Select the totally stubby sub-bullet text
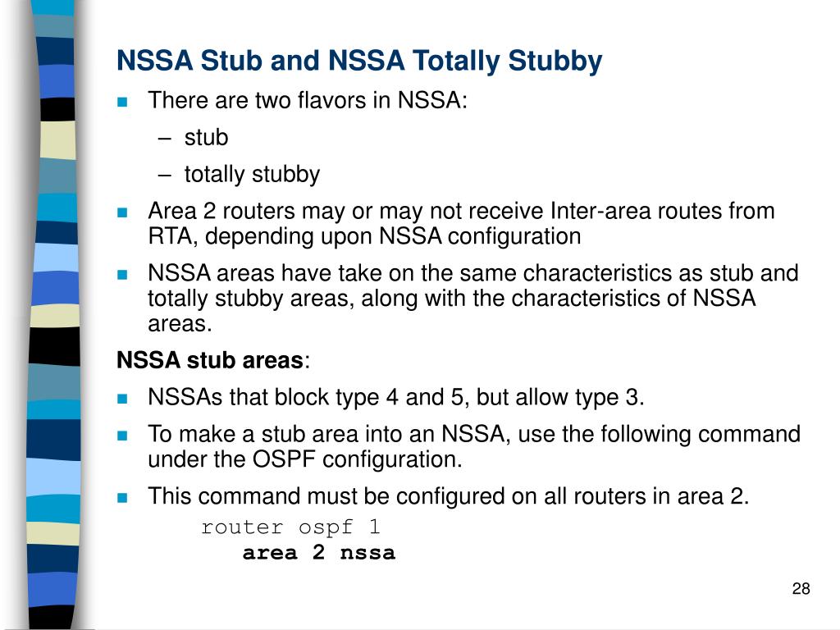The image size is (840, 630). coord(252,175)
